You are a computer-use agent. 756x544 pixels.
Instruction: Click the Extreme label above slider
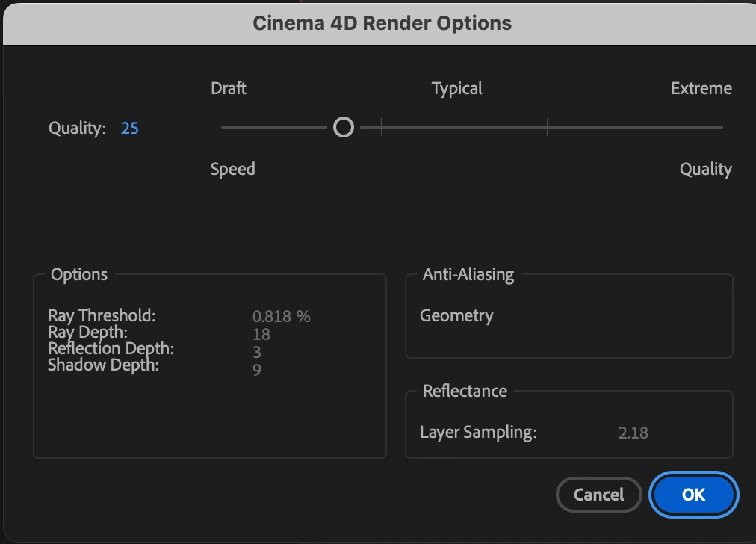coord(701,88)
